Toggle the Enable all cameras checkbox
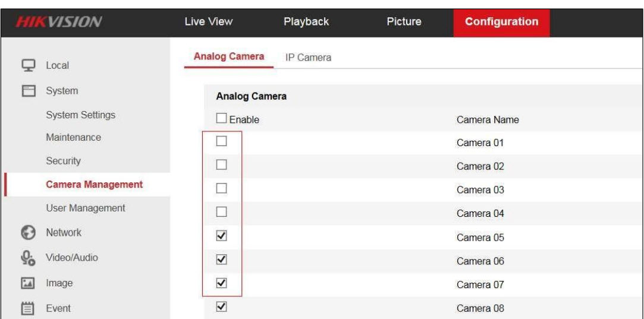Image resolution: width=644 pixels, height=319 pixels. click(x=221, y=119)
